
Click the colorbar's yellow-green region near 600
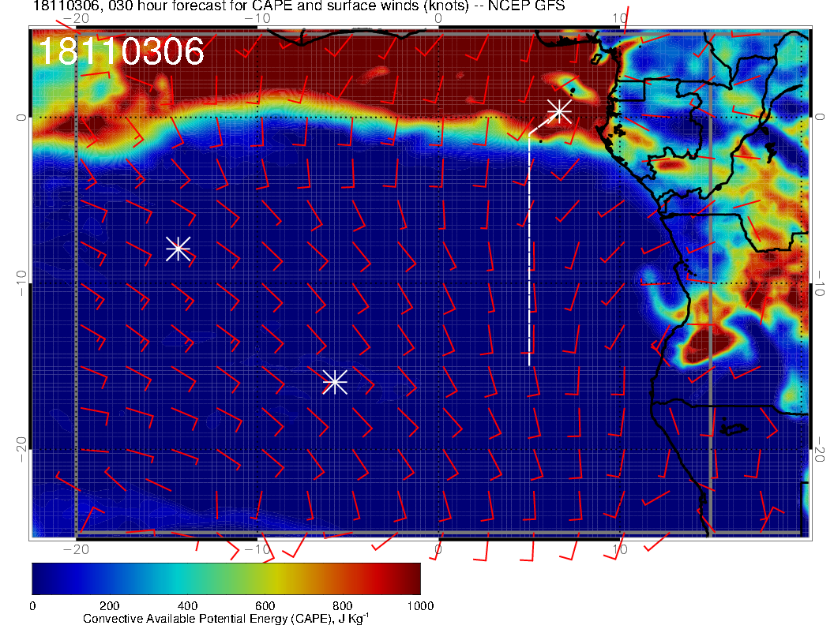coord(265,578)
